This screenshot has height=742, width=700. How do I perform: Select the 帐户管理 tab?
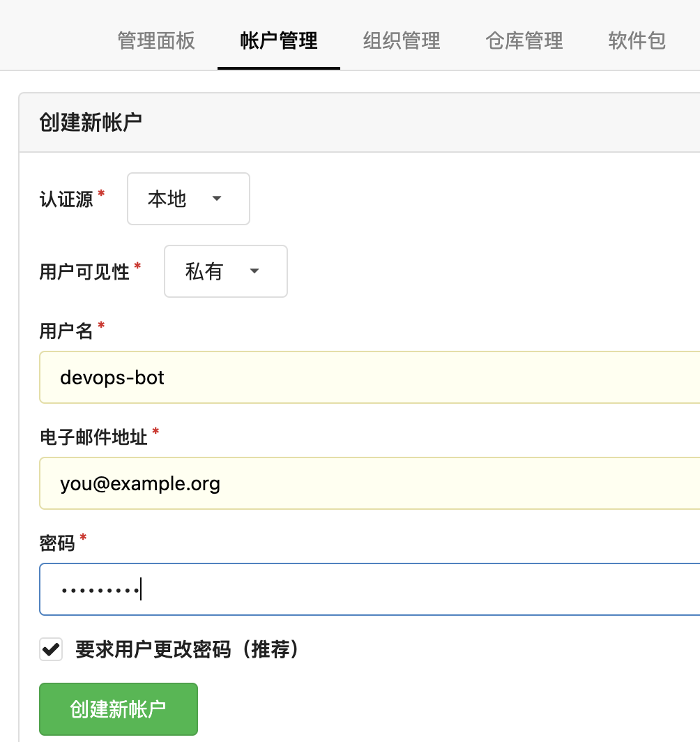click(x=278, y=41)
